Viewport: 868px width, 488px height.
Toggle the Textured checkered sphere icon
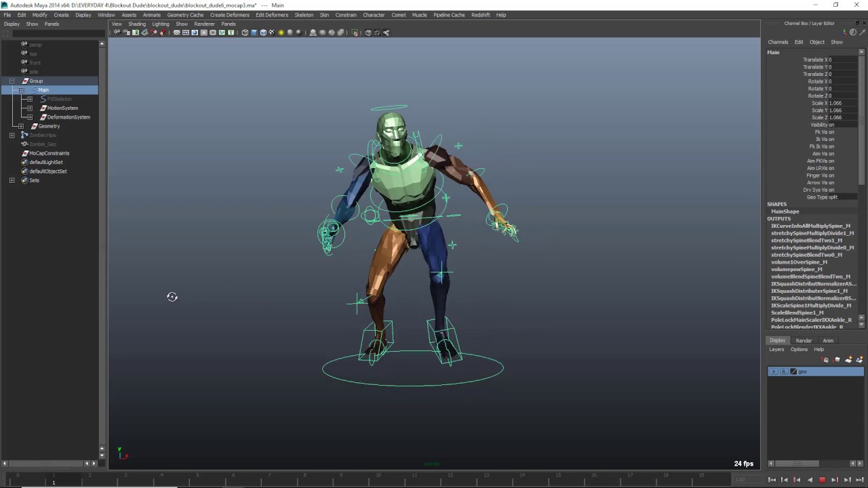[x=272, y=33]
